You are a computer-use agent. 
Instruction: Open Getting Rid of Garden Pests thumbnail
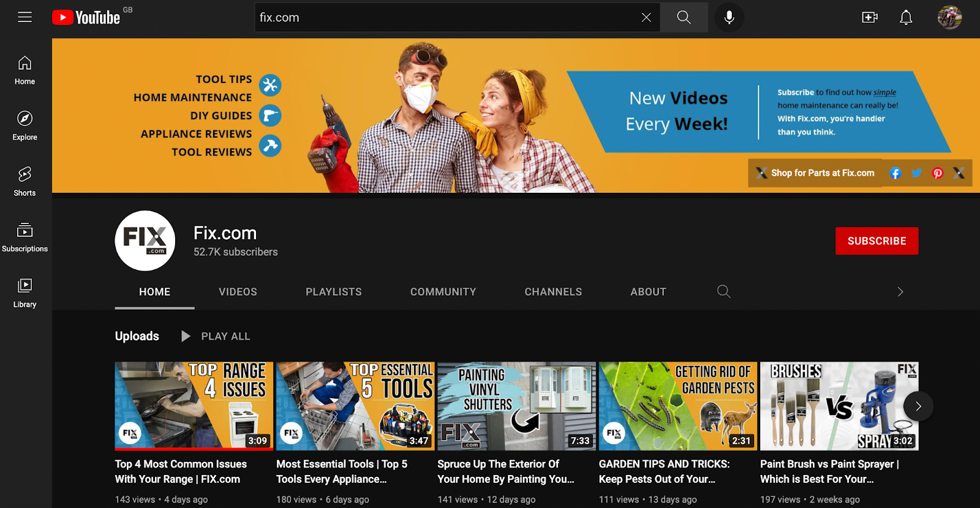click(678, 406)
